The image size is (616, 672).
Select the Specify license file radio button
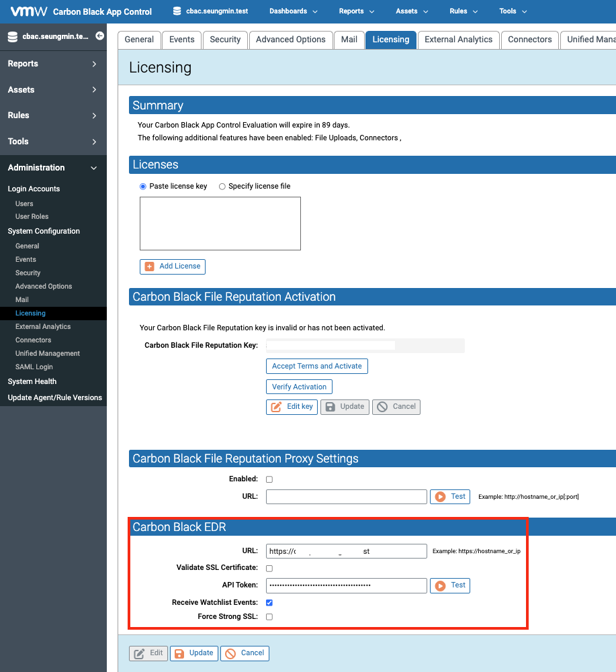222,187
